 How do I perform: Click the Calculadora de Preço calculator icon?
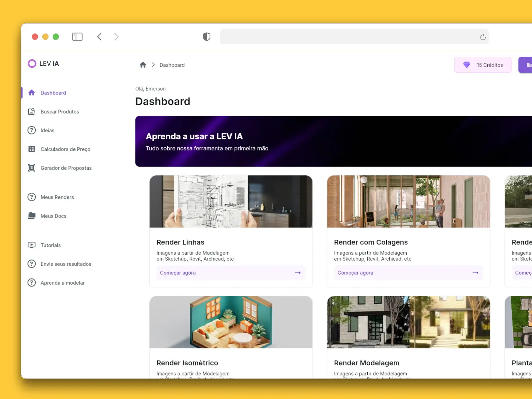(32, 149)
